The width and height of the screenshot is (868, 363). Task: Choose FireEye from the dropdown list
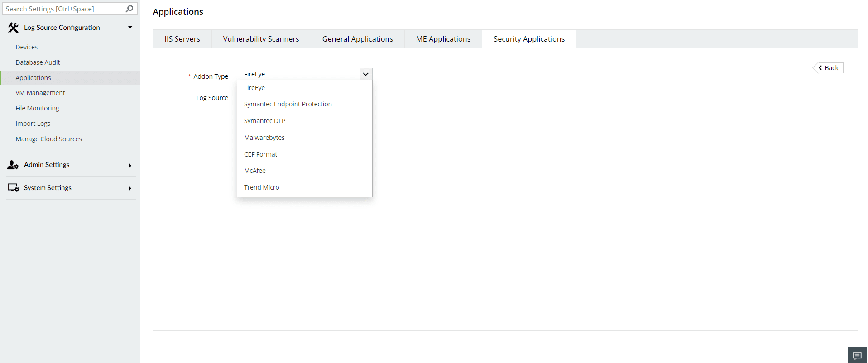coord(305,88)
